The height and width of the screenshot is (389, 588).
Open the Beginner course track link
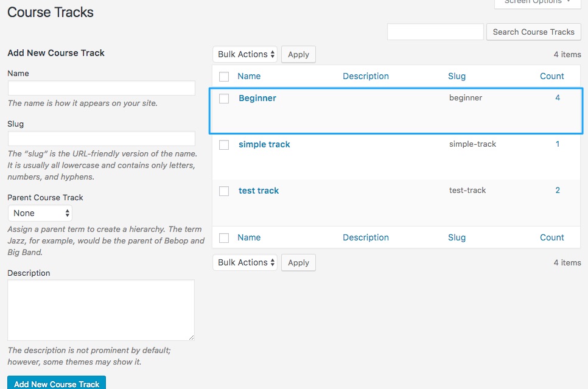(x=257, y=98)
